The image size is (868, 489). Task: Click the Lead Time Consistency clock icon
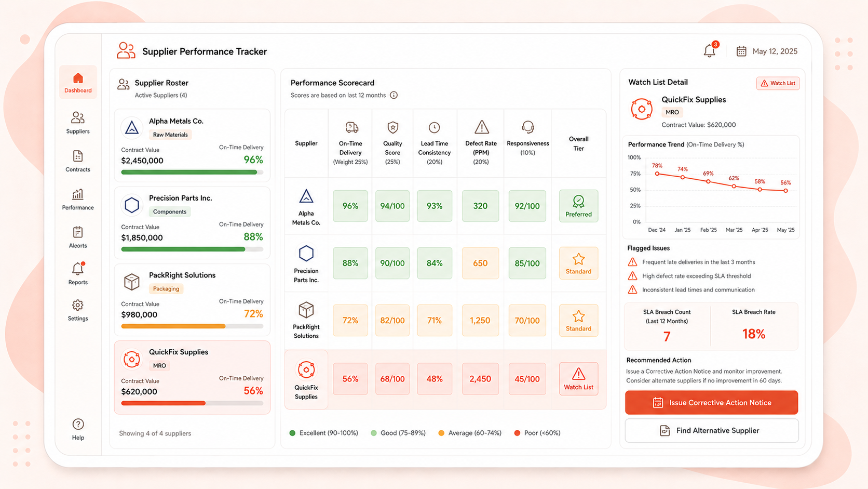(x=435, y=127)
